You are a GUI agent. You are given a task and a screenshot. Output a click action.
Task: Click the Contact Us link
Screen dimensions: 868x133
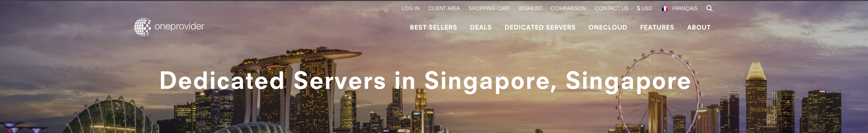tap(611, 8)
